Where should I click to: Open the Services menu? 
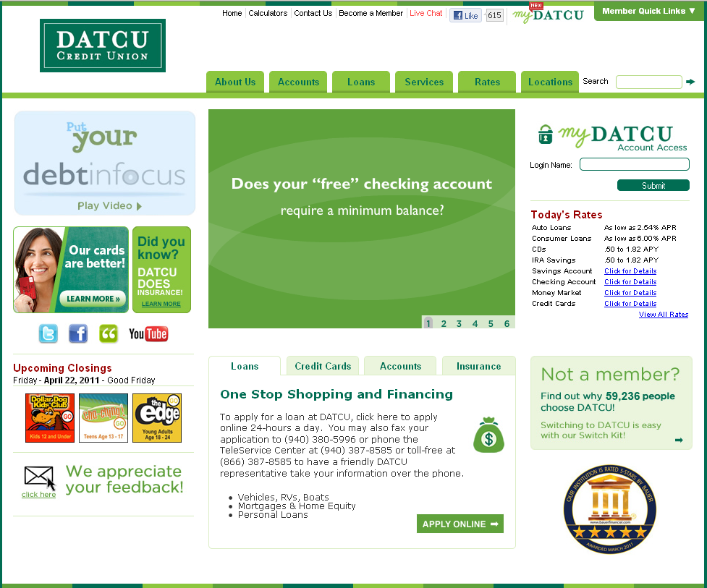click(424, 82)
